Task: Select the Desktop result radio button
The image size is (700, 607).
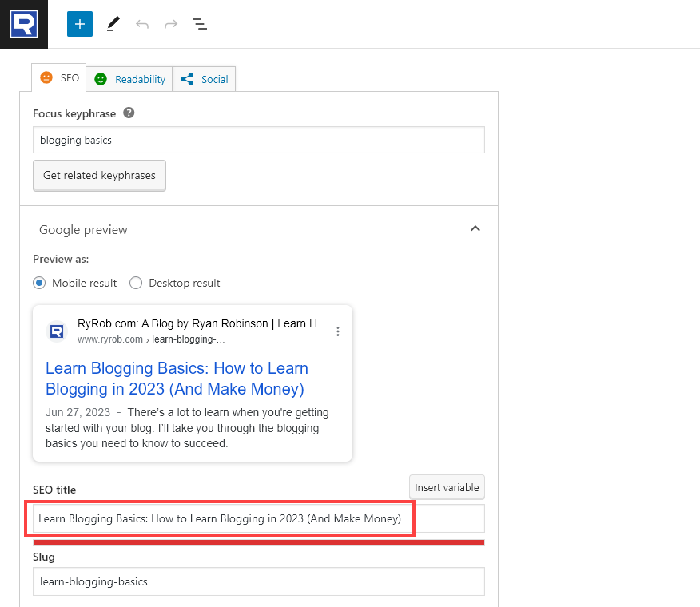Action: pyautogui.click(x=136, y=283)
